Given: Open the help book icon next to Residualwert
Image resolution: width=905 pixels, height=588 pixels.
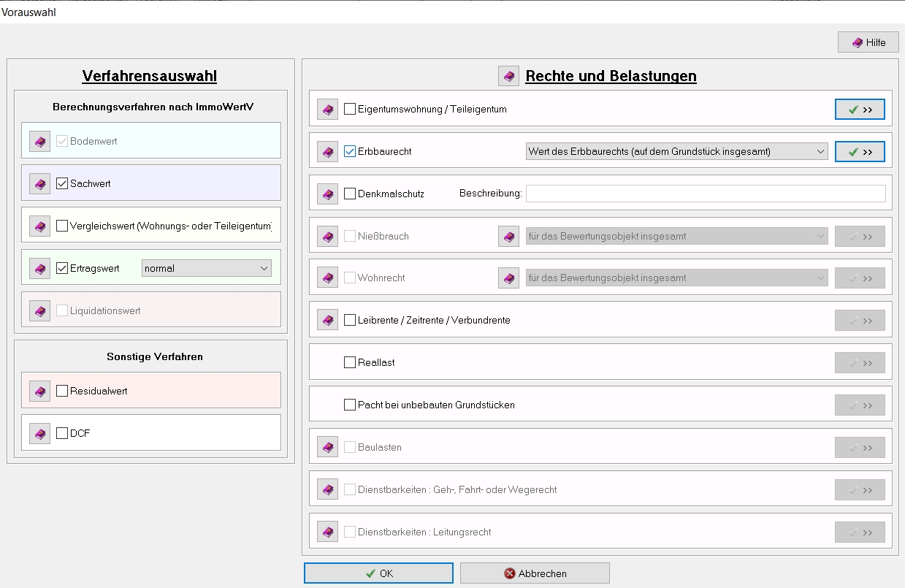Looking at the screenshot, I should [x=40, y=392].
